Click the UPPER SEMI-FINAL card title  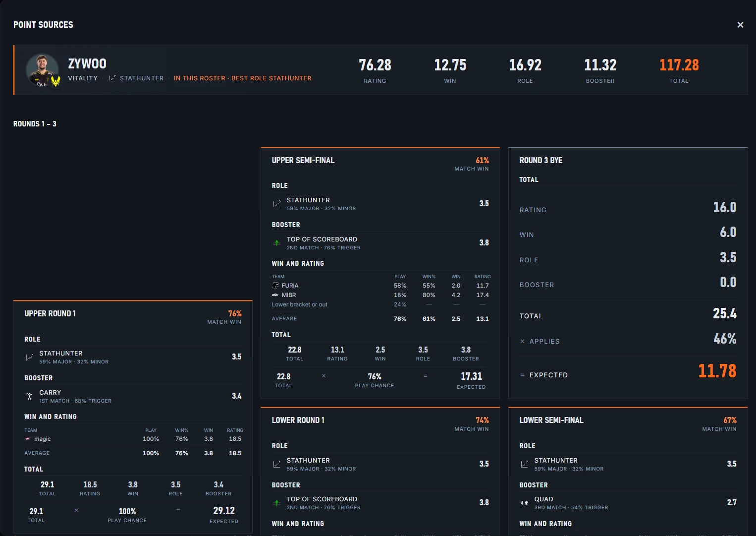click(303, 161)
